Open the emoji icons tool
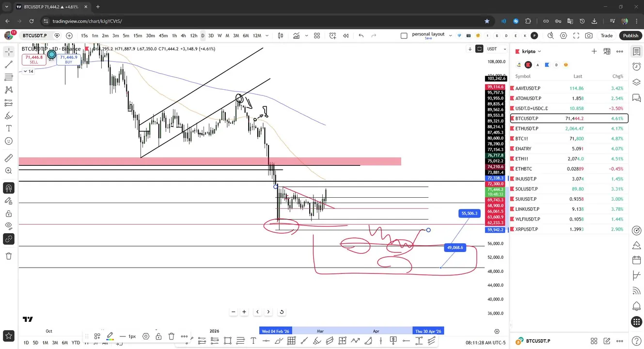The height and width of the screenshot is (349, 644). pyautogui.click(x=9, y=141)
